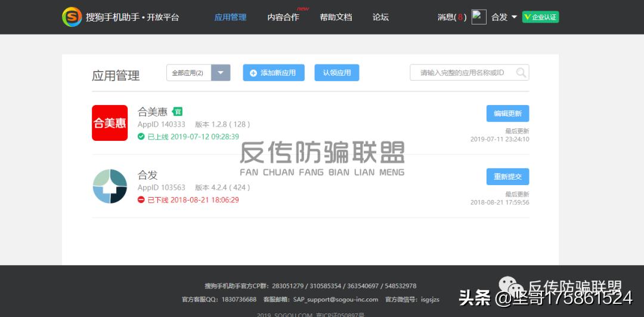Open the 合美惠 red app icon
Screen dimensions: 644x317
(x=110, y=123)
